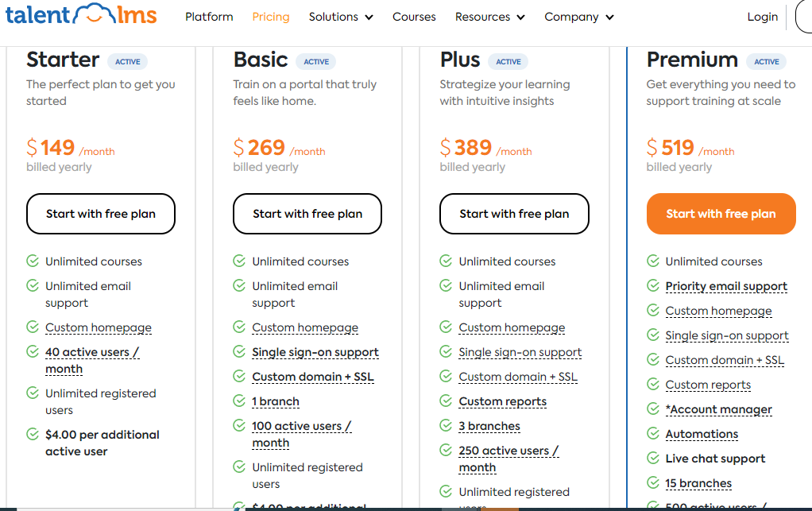
Task: Go to the Platform menu item
Action: click(x=209, y=17)
